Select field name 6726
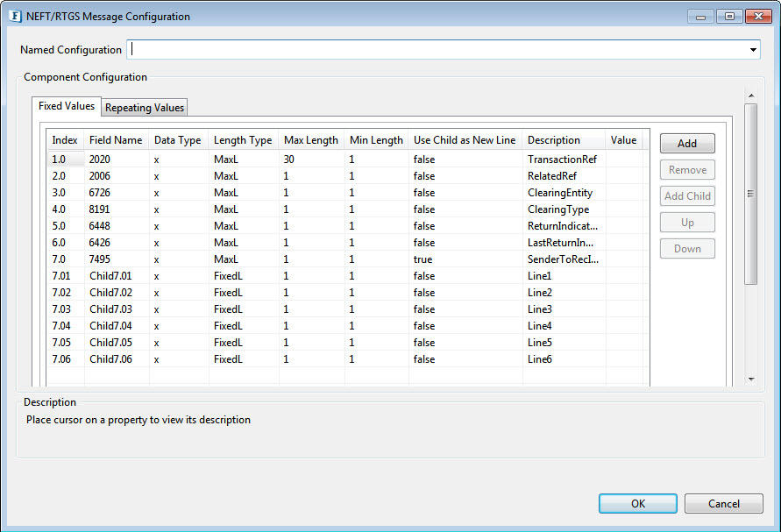 coord(100,193)
